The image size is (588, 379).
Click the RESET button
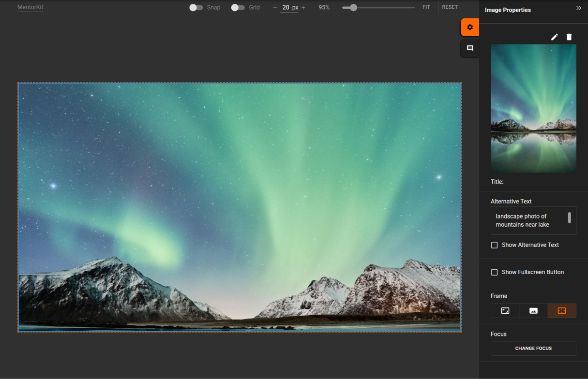450,7
